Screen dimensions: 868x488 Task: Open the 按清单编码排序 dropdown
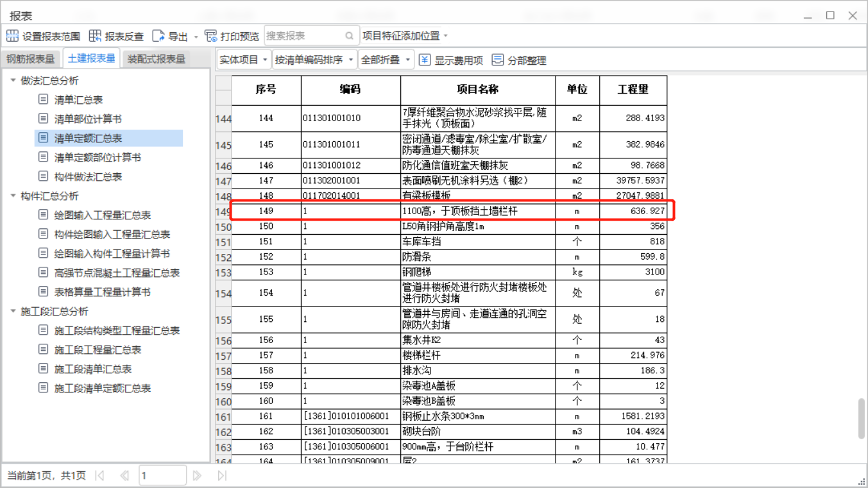coord(314,60)
